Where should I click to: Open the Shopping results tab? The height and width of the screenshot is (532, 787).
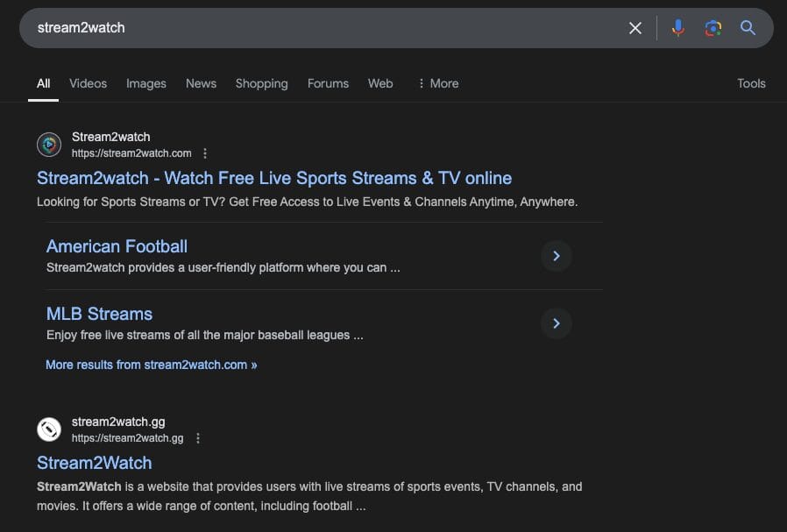261,83
